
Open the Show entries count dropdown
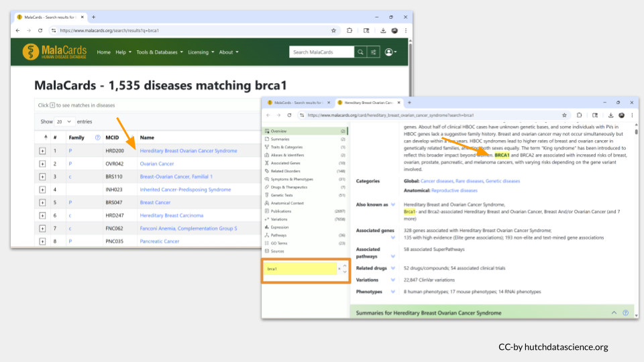64,121
